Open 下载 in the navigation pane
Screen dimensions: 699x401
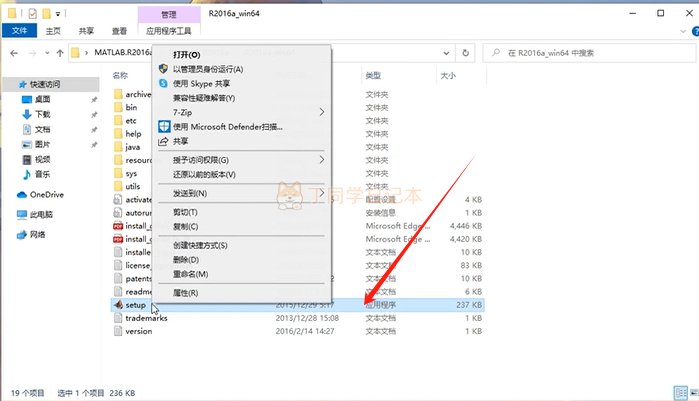pyautogui.click(x=42, y=115)
